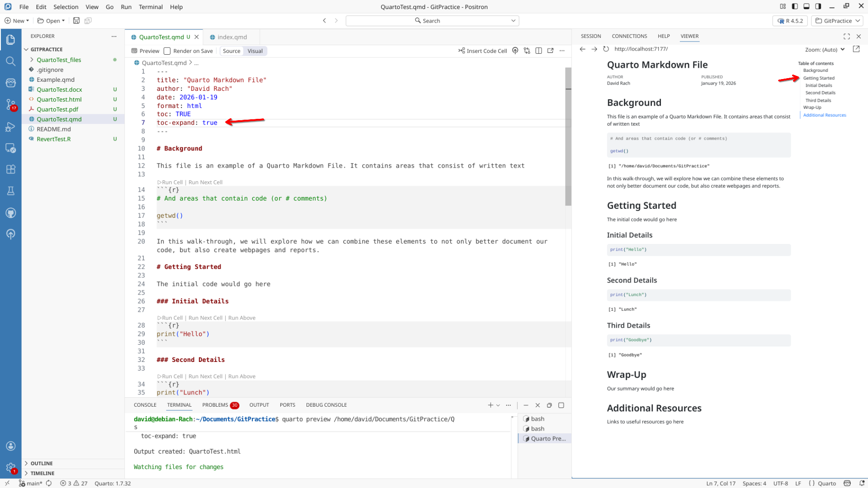Click the save file icon
The height and width of the screenshot is (488, 868).
tap(76, 21)
